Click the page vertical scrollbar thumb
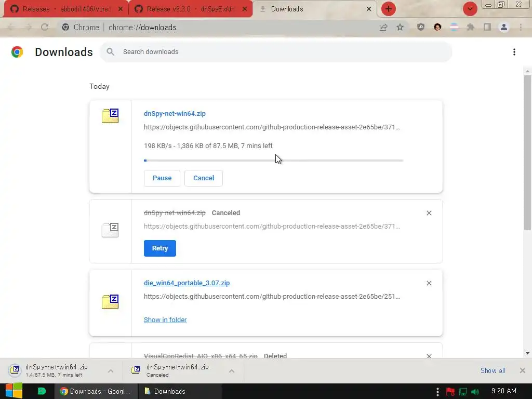Image resolution: width=532 pixels, height=399 pixels. (x=527, y=153)
